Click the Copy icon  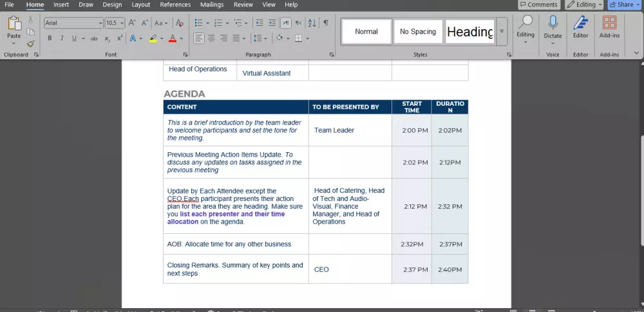pyautogui.click(x=30, y=32)
